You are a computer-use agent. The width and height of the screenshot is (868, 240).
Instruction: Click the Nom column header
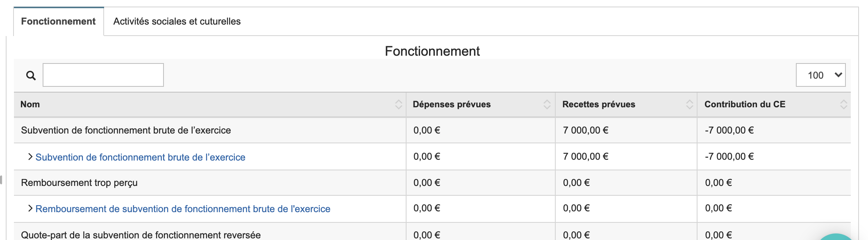tap(30, 104)
